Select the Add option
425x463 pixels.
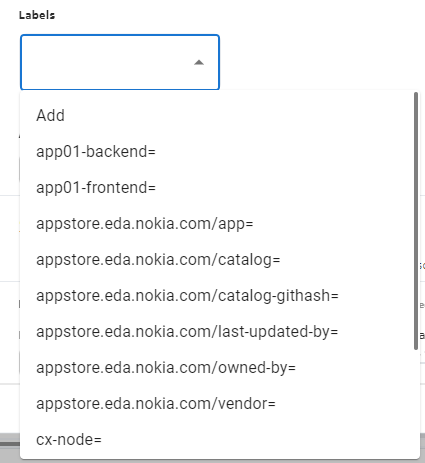(x=220, y=115)
